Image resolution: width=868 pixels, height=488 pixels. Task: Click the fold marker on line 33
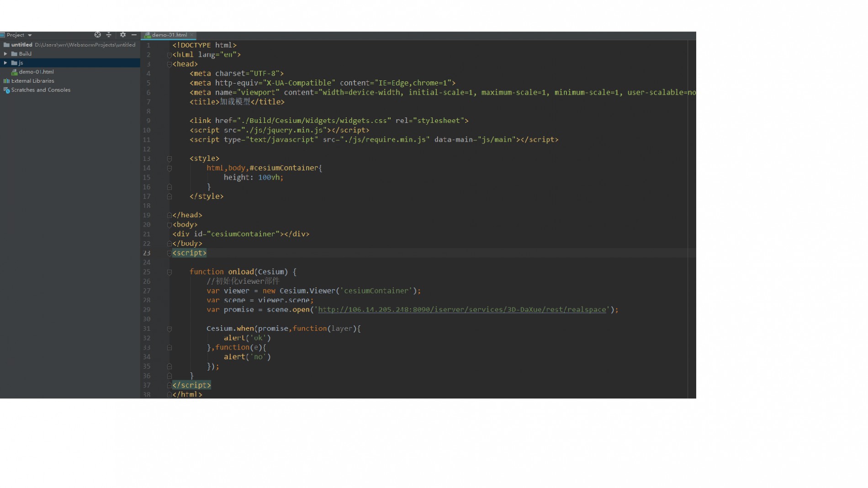click(169, 348)
